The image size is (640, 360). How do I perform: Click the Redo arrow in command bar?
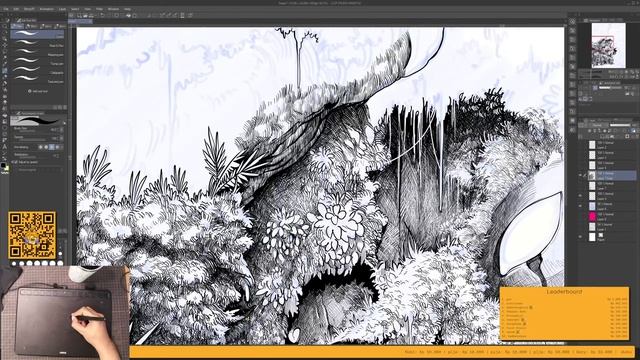109,16
